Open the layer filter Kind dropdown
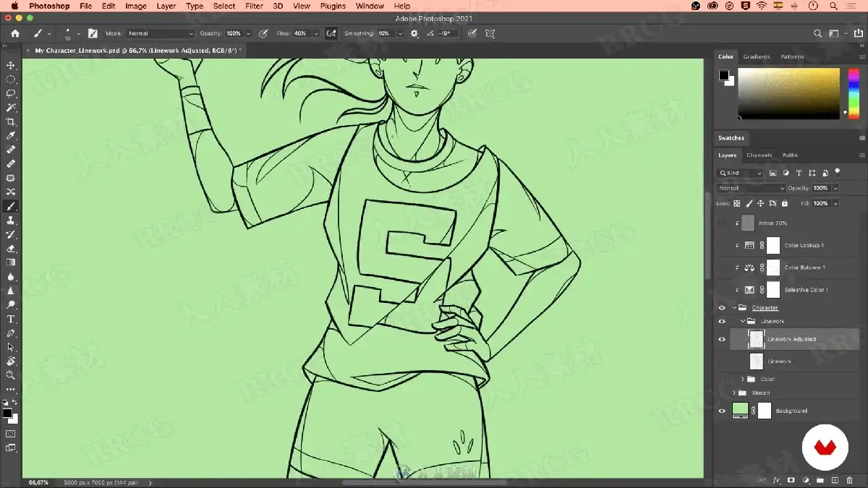Screen dimensions: 868x488 739,173
